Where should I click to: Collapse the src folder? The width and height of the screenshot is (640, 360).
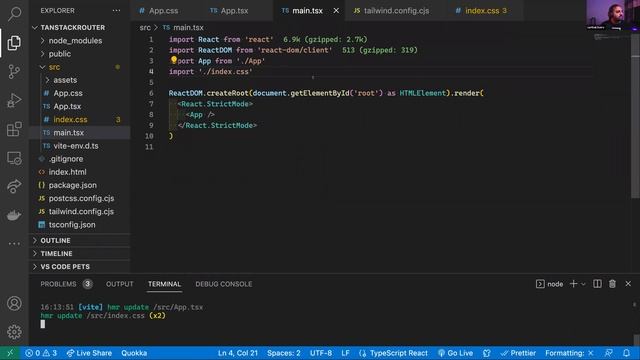[80, 67]
